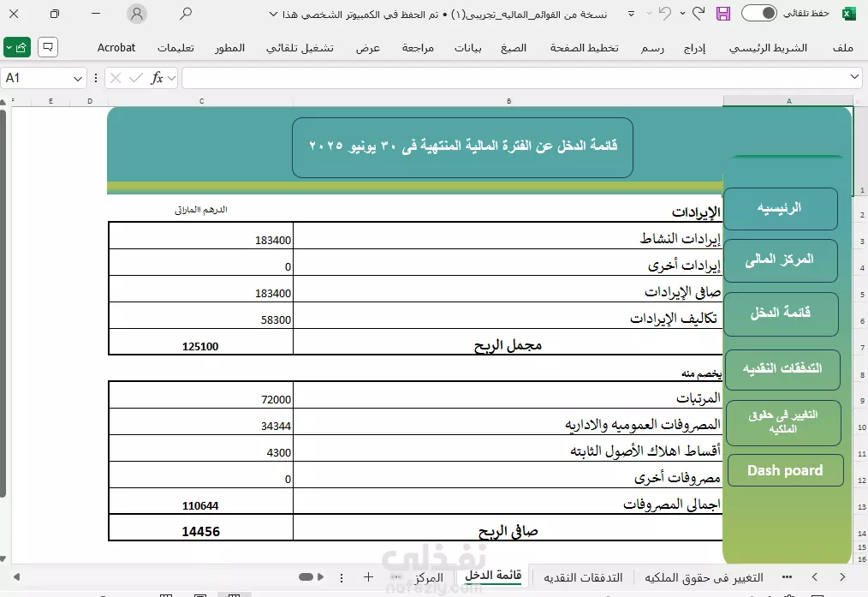Open the Undo history dropdown arrow
868x597 pixels.
[650, 14]
